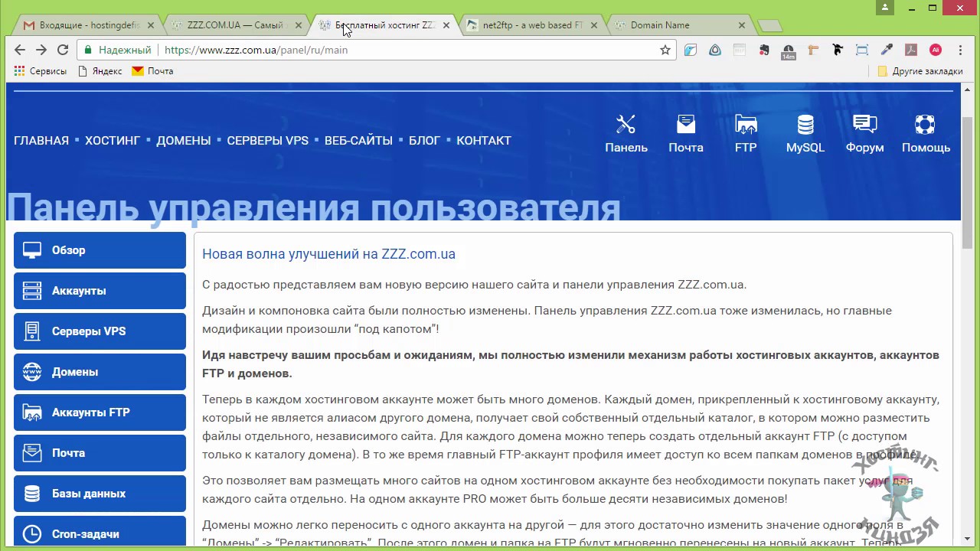This screenshot has height=551, width=980.
Task: Open the Яндекс bookmark
Action: (100, 71)
